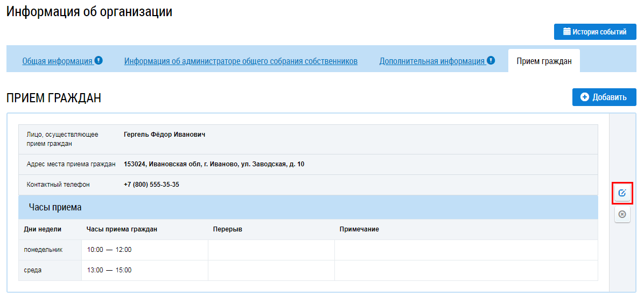Click the Примечание column header
Image resolution: width=644 pixels, height=296 pixels.
click(359, 229)
